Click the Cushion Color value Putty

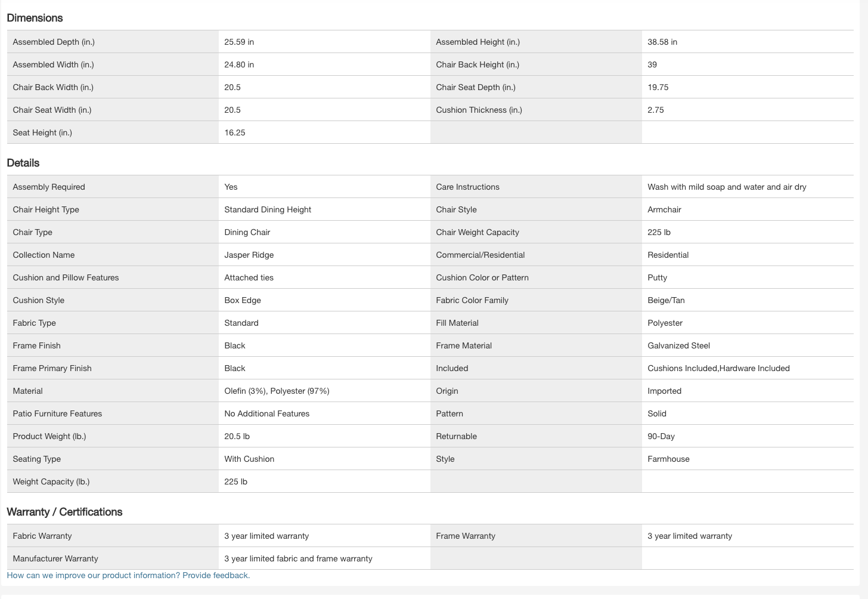point(657,277)
